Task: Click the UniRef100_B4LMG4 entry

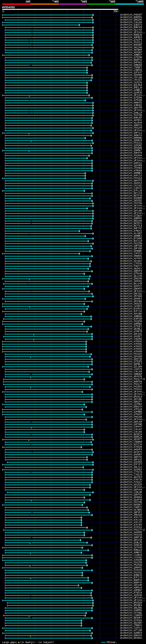Action: point(131,85)
